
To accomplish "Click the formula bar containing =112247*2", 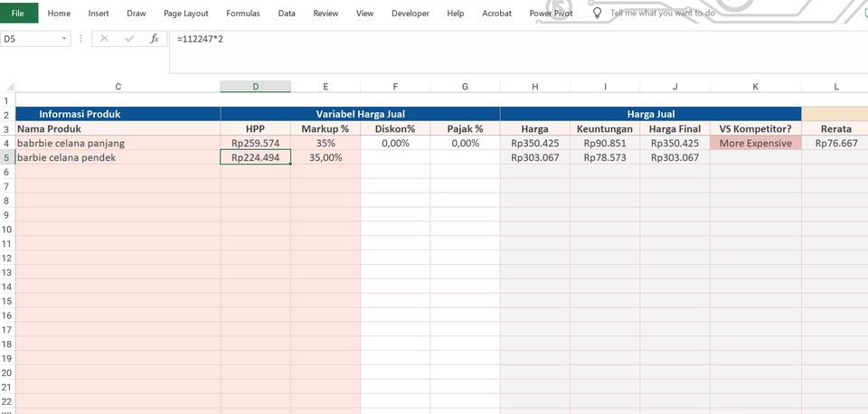I will [518, 52].
